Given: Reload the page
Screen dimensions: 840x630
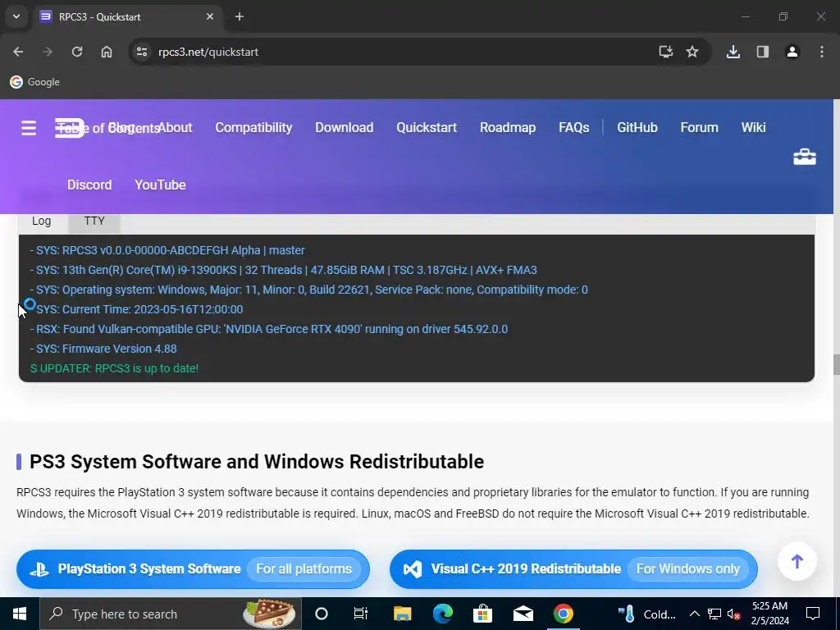Looking at the screenshot, I should [x=77, y=52].
